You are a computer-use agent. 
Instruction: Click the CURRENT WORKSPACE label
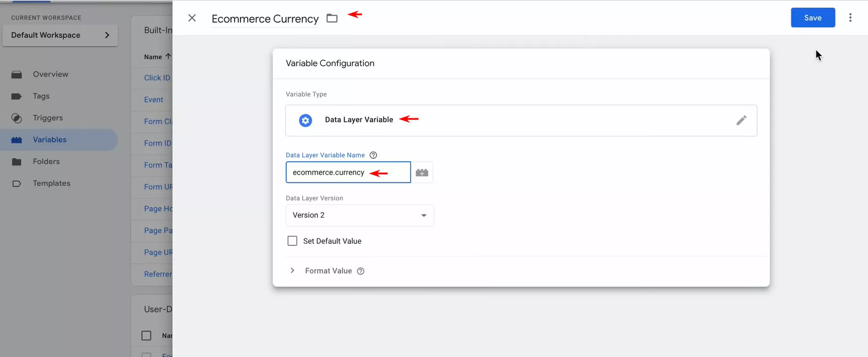(46, 18)
